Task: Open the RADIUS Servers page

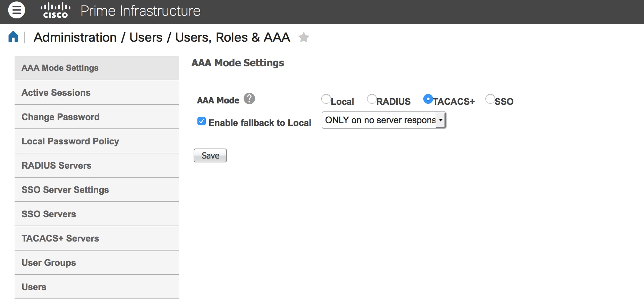Action: pos(97,166)
